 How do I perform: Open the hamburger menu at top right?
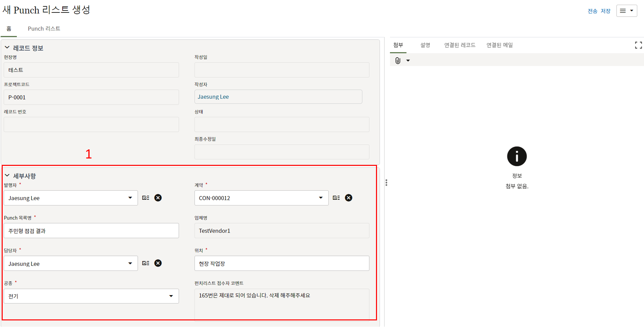click(626, 11)
